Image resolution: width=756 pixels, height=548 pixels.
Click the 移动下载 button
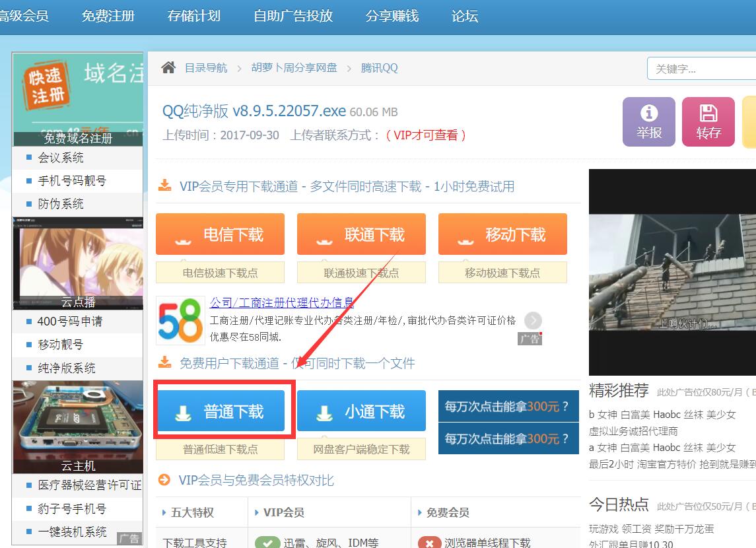pyautogui.click(x=502, y=234)
